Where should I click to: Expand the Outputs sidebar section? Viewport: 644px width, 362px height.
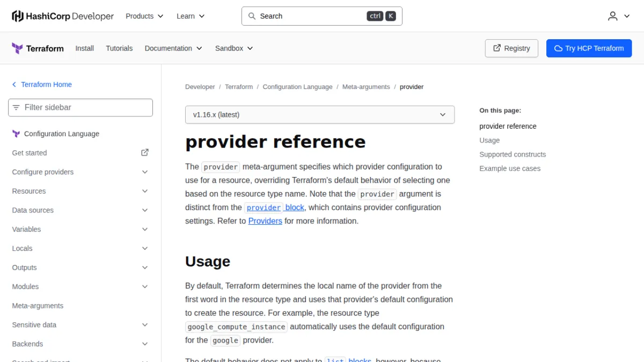pos(80,268)
